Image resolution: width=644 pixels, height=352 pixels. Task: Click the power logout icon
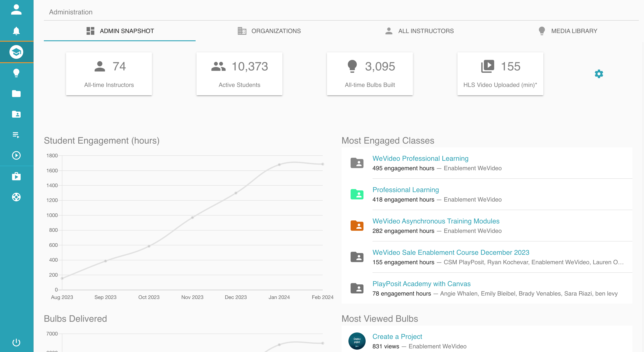pyautogui.click(x=16, y=342)
